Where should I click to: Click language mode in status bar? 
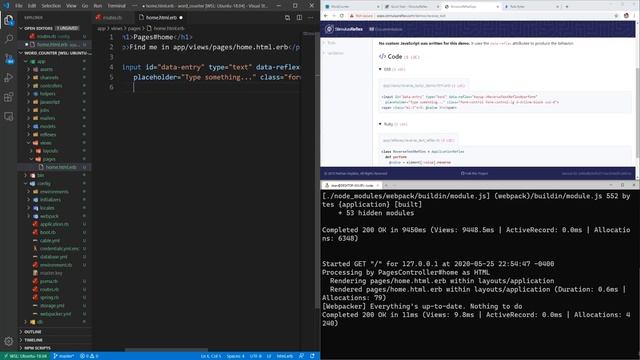(x=285, y=356)
